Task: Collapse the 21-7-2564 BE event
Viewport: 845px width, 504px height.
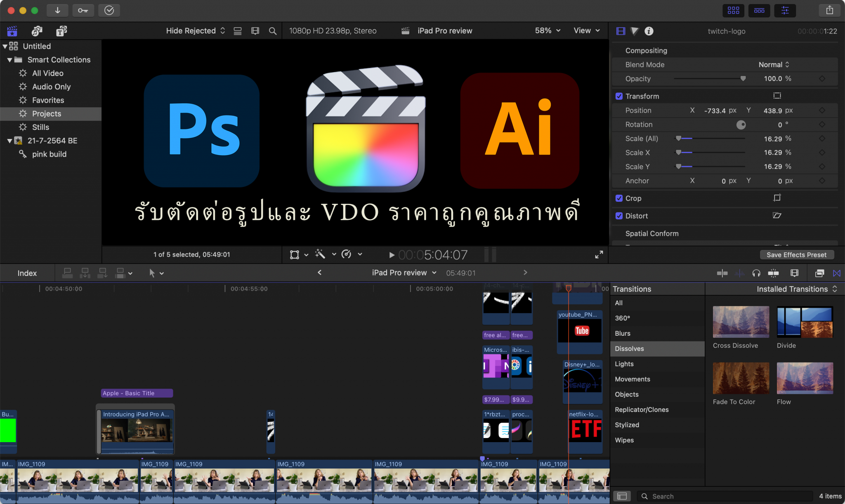Action: [9, 141]
